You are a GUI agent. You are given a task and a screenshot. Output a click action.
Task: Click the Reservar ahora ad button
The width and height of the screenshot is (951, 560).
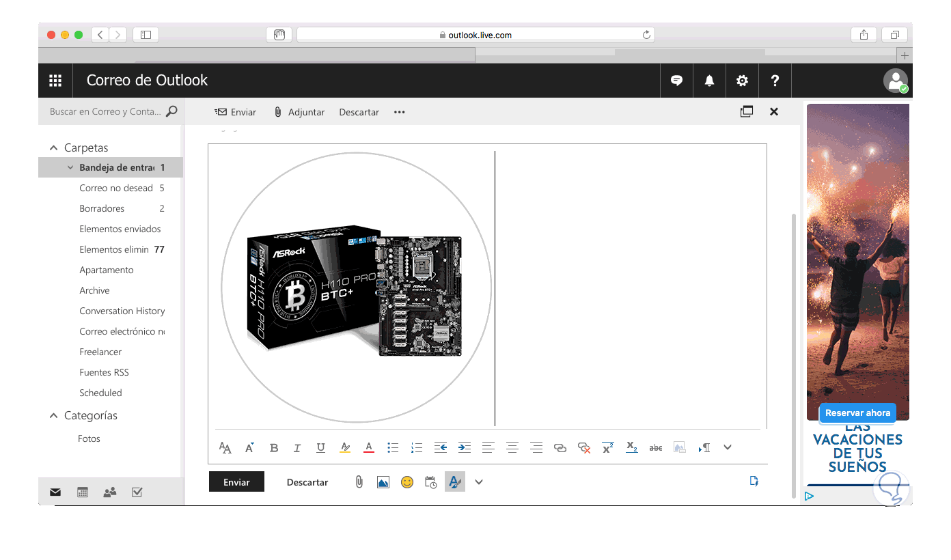(x=857, y=412)
